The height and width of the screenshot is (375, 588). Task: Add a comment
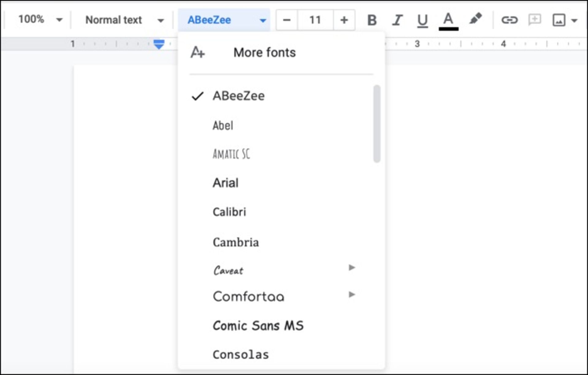click(534, 20)
